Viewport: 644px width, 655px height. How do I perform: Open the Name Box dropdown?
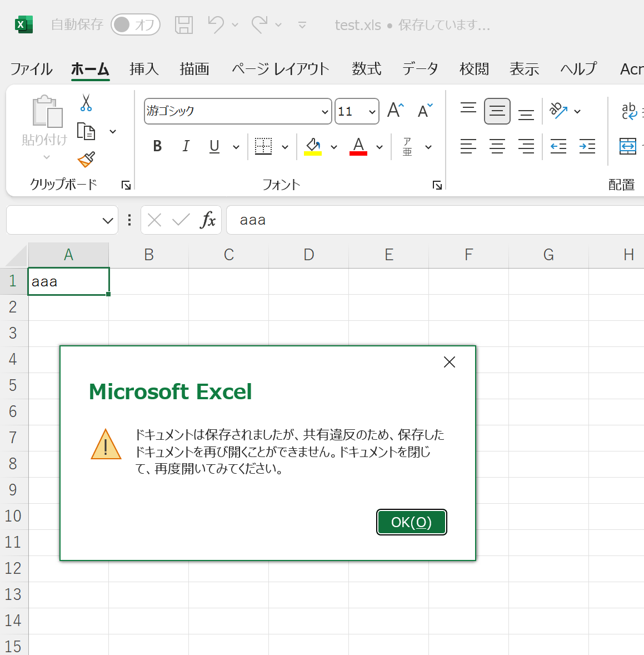108,220
